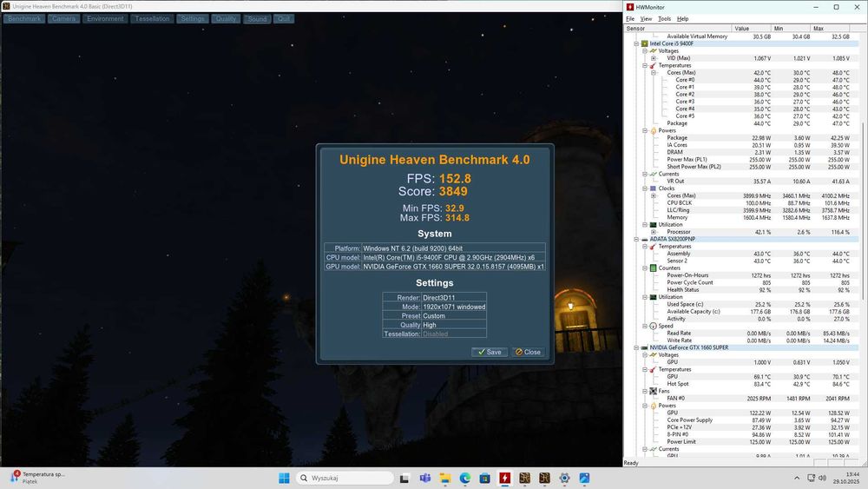Screen dimensions: 868x489
Task: Collapse the NVIDIA GeForce GTX 1660 SUPER node
Action: 636,347
